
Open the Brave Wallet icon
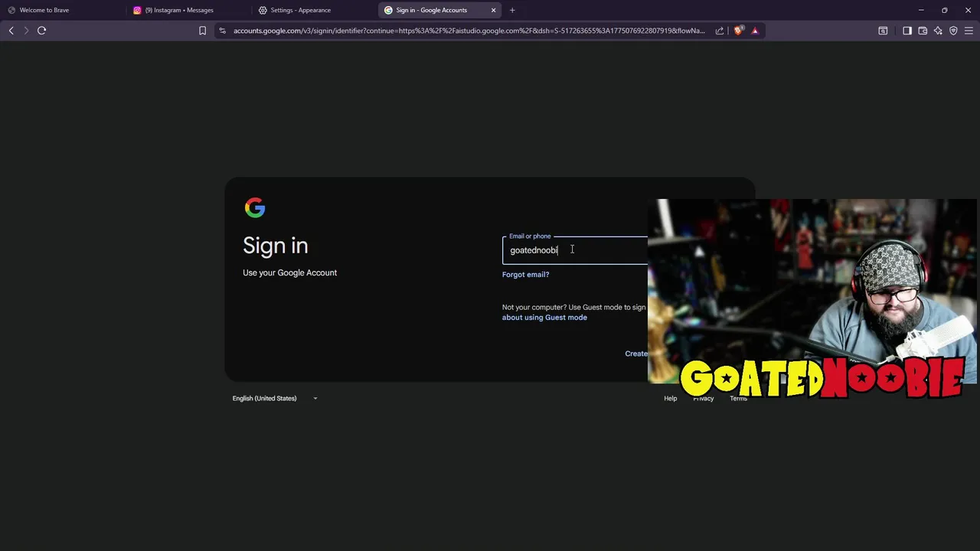pyautogui.click(x=923, y=31)
